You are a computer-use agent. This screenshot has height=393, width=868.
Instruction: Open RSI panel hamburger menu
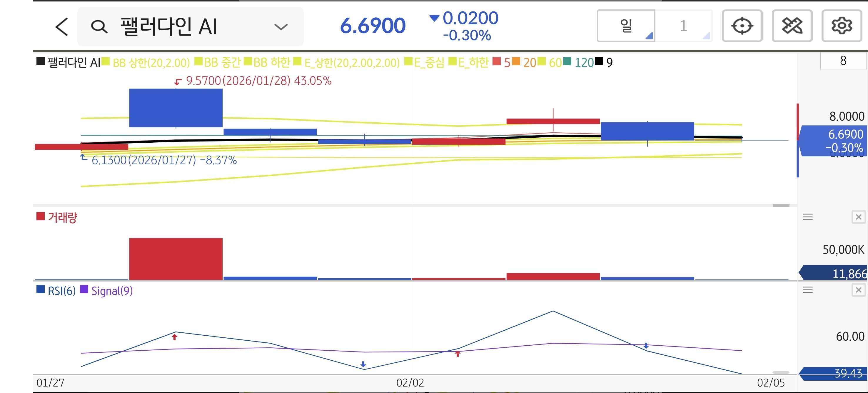coord(808,290)
